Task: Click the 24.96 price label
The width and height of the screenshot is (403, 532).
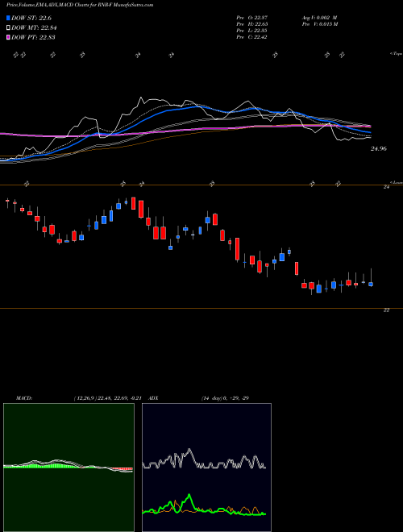Action: 379,148
